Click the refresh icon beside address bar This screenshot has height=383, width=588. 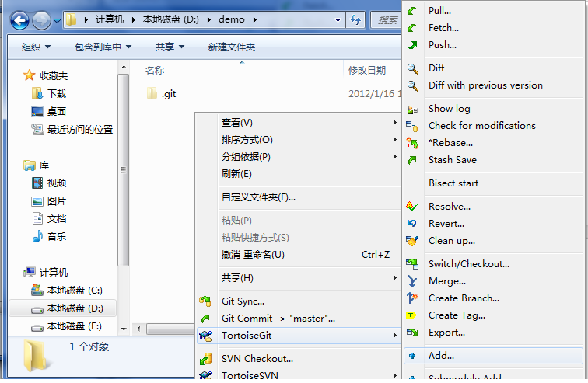[355, 19]
